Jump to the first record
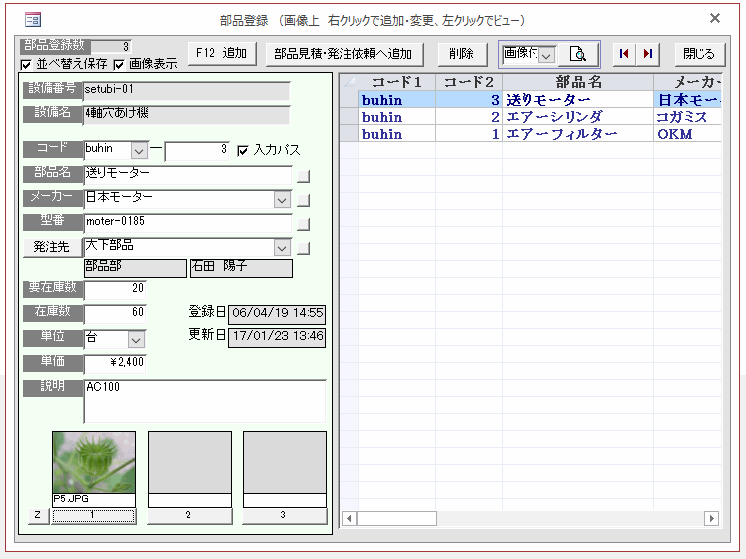746x559 pixels. [x=624, y=53]
